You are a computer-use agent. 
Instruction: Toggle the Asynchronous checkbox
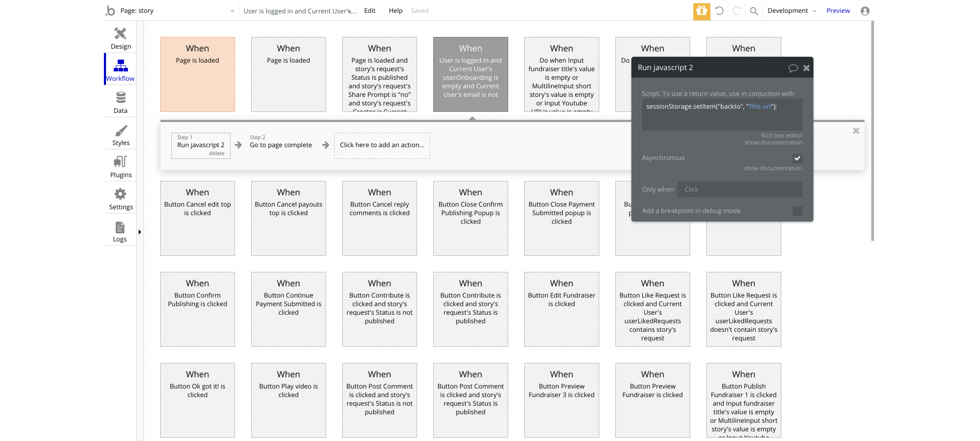797,158
